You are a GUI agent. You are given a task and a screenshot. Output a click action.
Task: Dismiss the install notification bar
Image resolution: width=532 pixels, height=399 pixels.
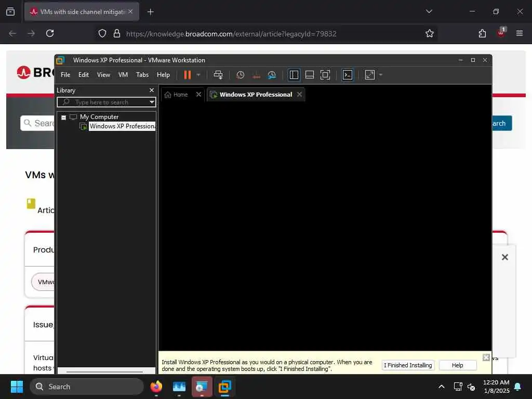point(486,357)
